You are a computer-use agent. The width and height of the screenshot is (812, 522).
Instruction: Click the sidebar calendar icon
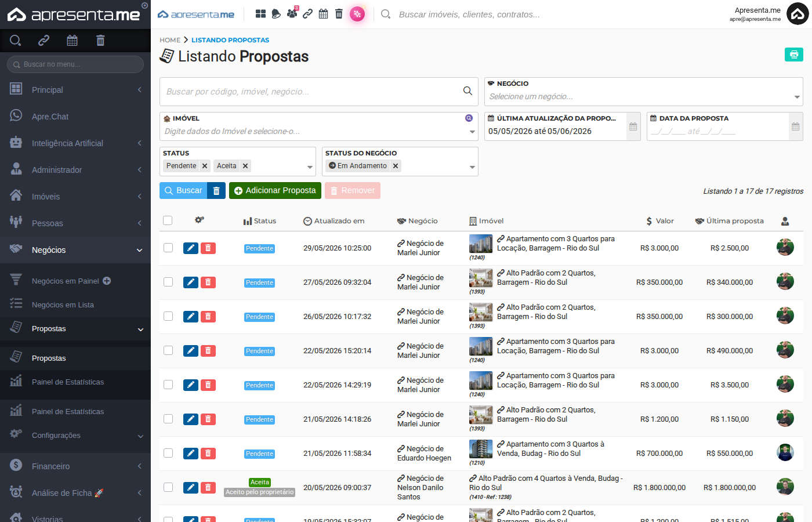[x=72, y=41]
